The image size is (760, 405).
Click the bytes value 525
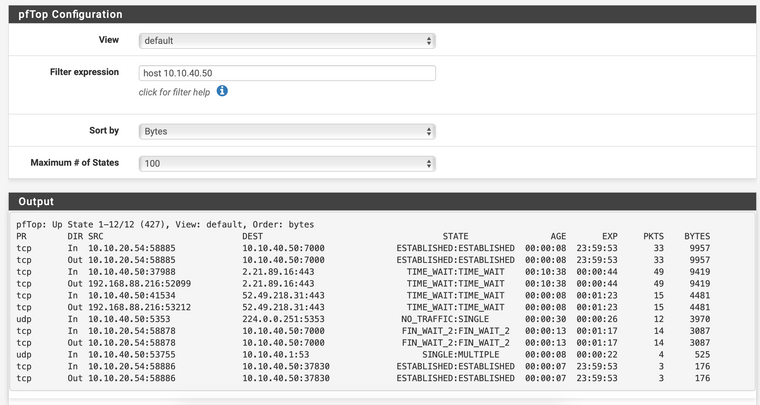(702, 355)
